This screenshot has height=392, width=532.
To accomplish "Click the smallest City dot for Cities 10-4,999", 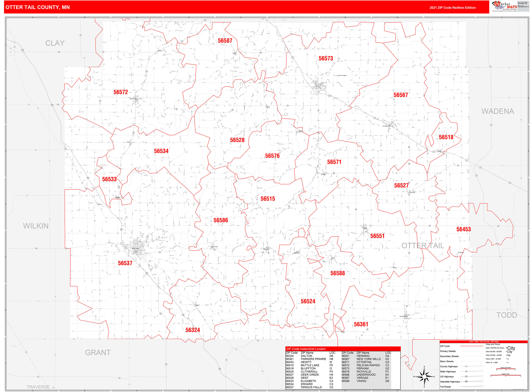I will click(507, 363).
